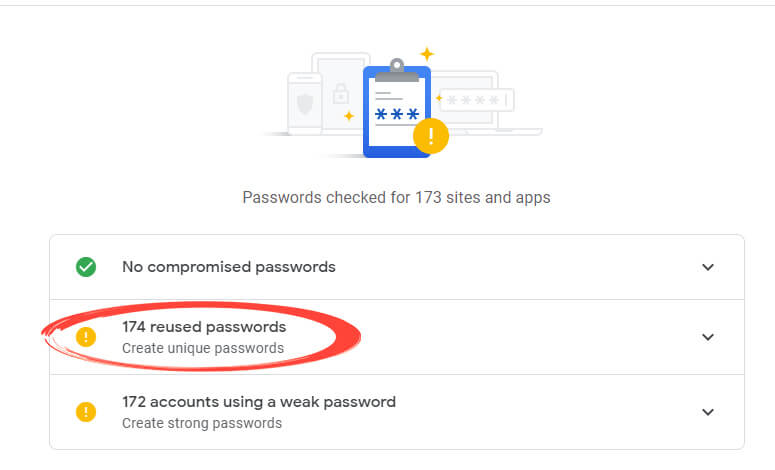The width and height of the screenshot is (775, 470).
Task: Expand the 174 reused passwords chevron
Action: [708, 337]
